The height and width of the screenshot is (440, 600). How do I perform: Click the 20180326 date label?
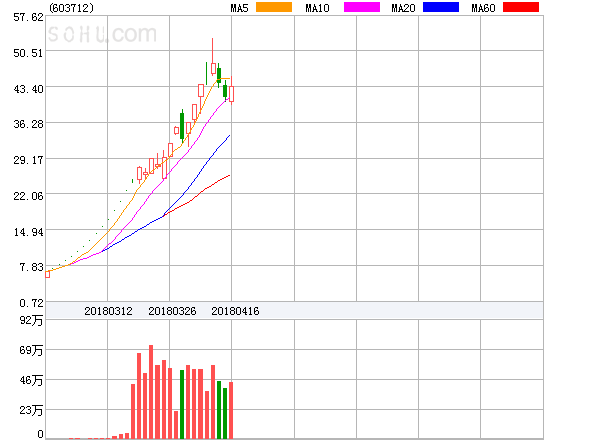click(172, 311)
